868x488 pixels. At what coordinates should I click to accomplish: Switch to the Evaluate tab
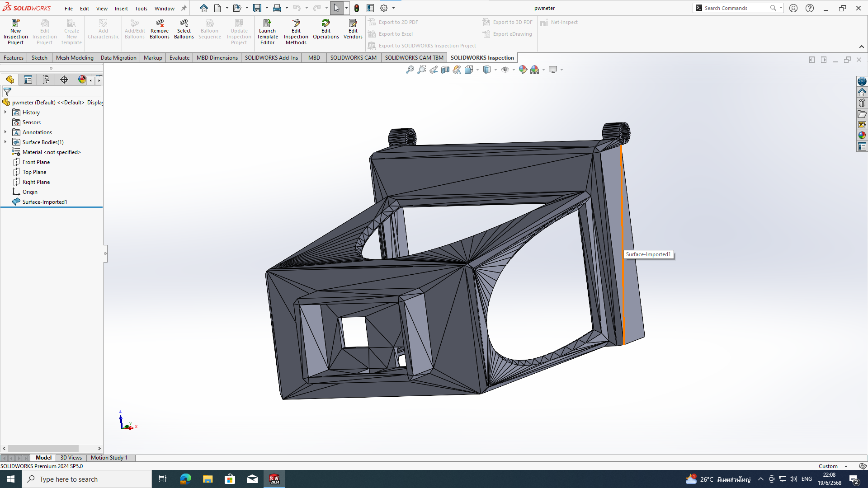179,58
